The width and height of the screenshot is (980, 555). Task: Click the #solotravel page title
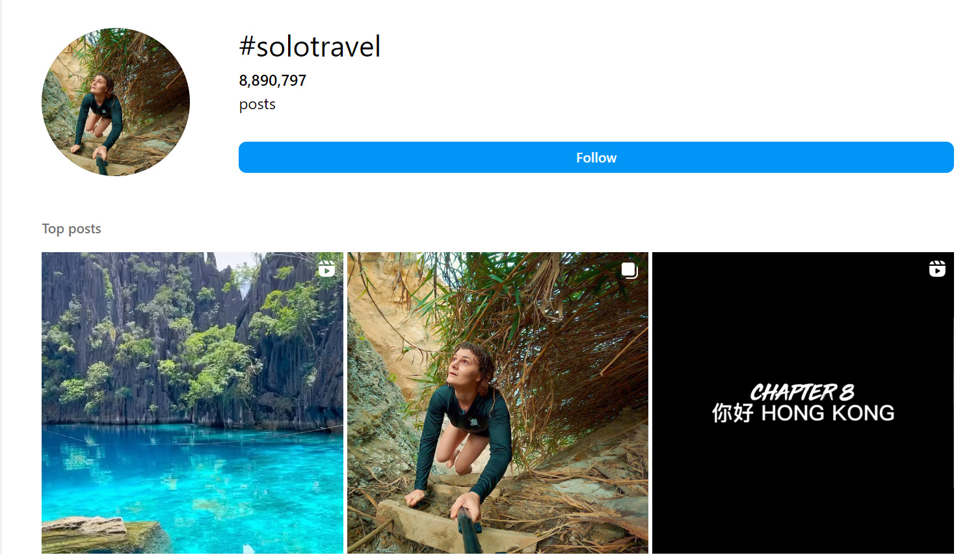click(x=310, y=46)
